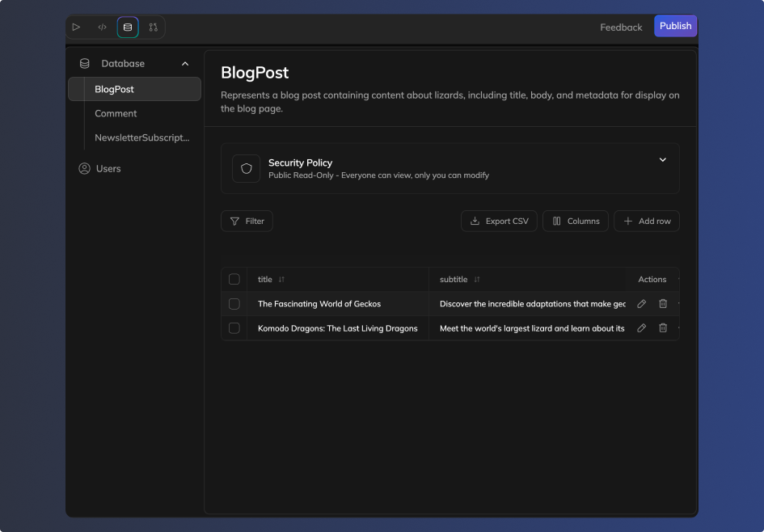Click the Add row button

point(647,221)
